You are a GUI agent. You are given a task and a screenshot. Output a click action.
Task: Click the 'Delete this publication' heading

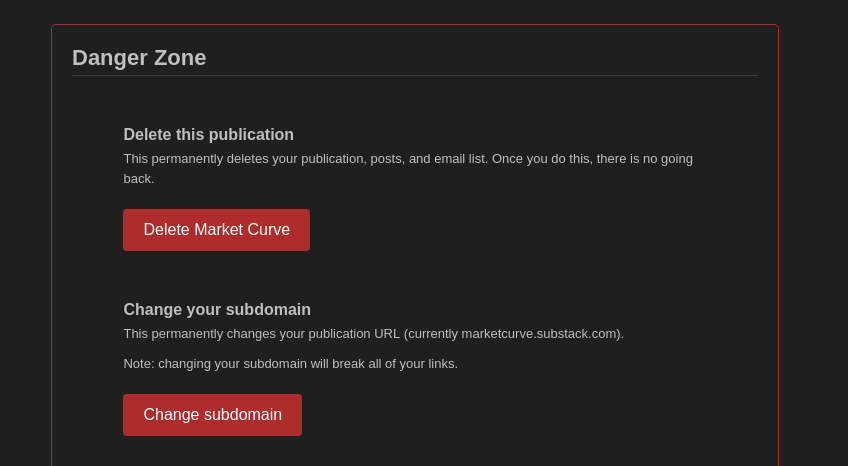point(209,135)
